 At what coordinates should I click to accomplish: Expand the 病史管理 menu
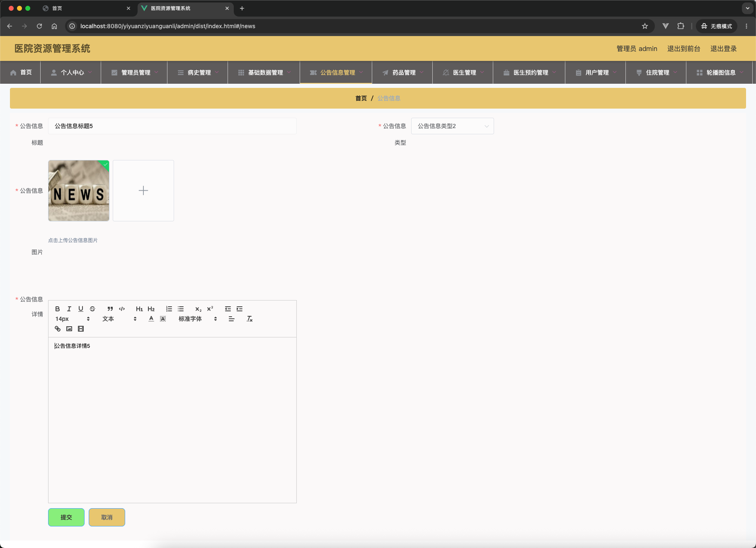pyautogui.click(x=198, y=73)
